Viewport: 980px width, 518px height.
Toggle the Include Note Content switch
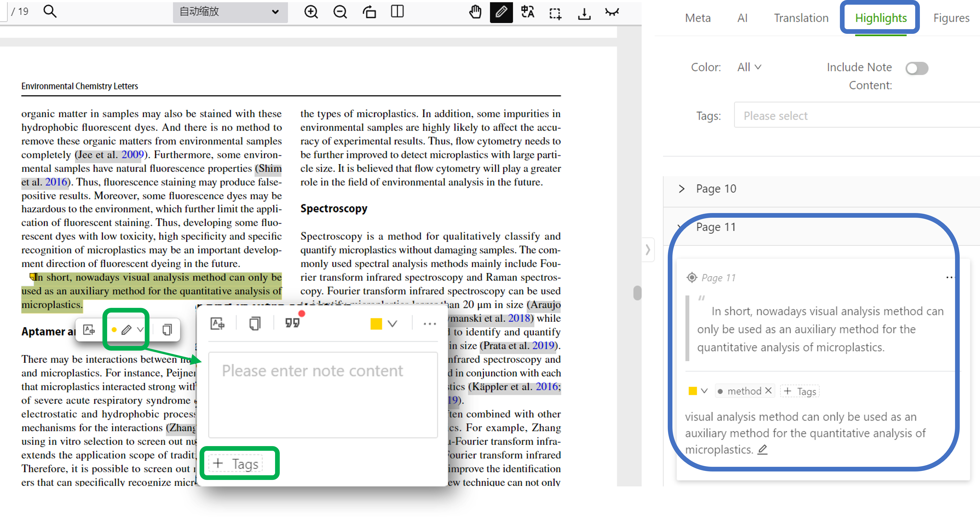coord(917,69)
